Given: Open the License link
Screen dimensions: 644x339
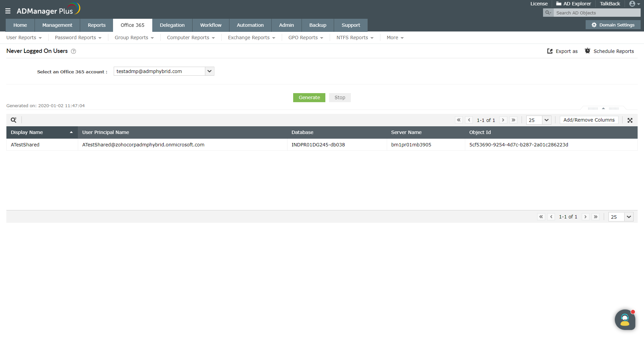Looking at the screenshot, I should (x=539, y=4).
